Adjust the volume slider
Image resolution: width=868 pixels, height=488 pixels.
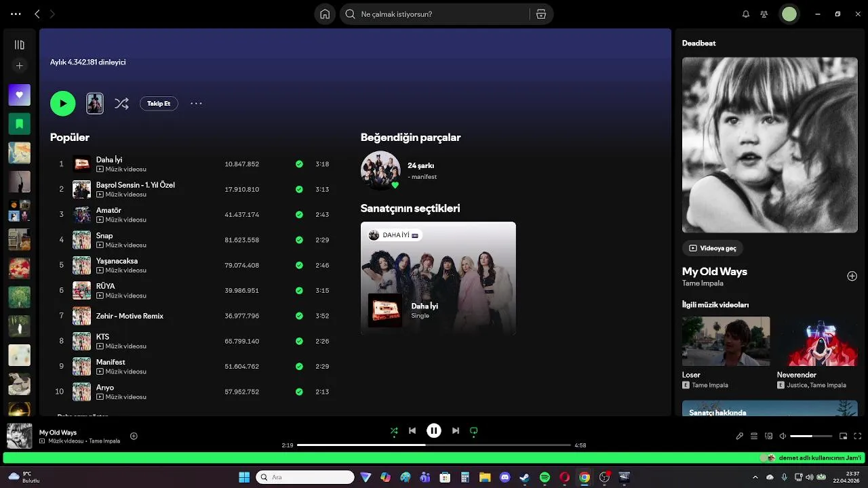[x=811, y=436]
